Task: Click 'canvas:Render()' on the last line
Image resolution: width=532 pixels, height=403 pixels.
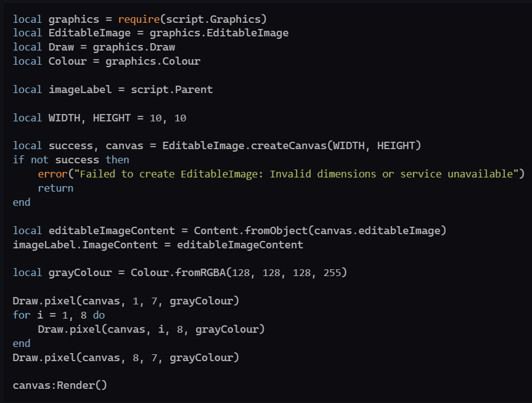Action: [60, 386]
